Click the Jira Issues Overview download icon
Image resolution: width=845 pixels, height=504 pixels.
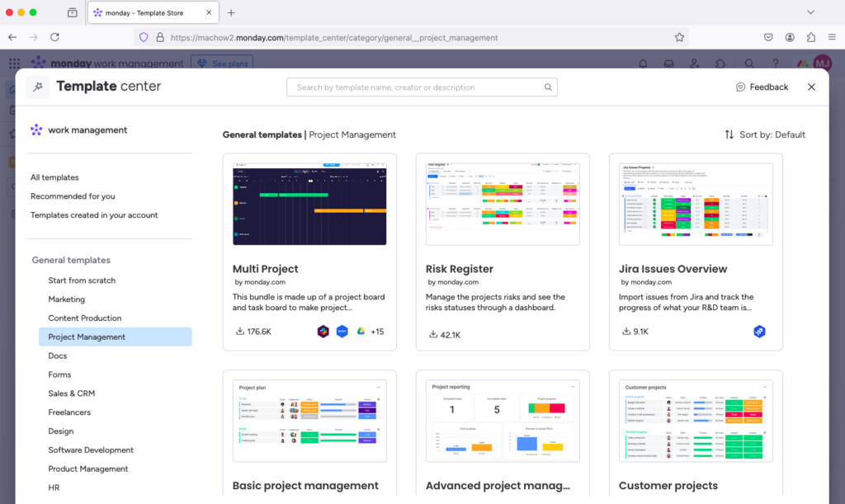tap(625, 331)
